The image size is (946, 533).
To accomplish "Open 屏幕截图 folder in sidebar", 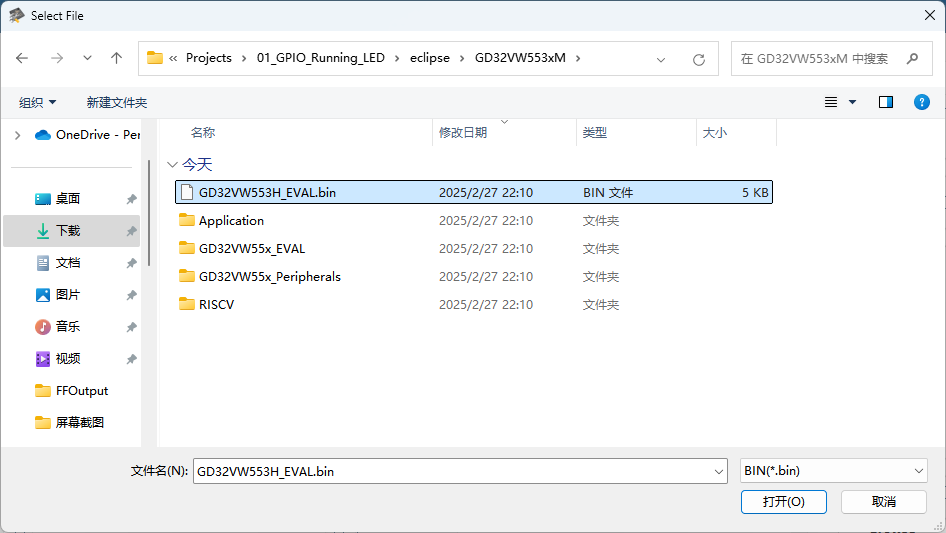I will 79,423.
